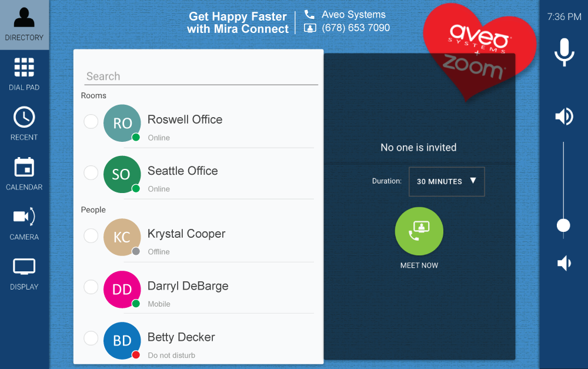Open Camera controls icon
Screen dimensions: 588x369
pos(24,217)
